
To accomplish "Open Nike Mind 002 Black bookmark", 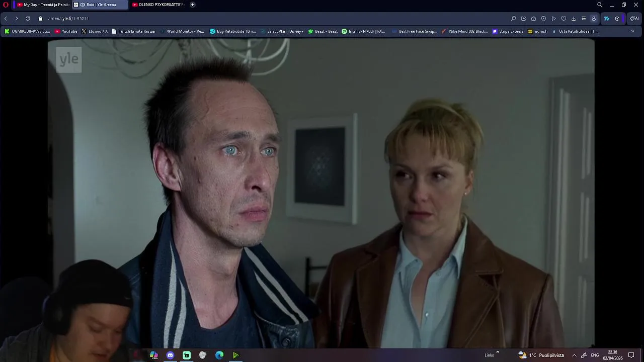I will pos(465,31).
